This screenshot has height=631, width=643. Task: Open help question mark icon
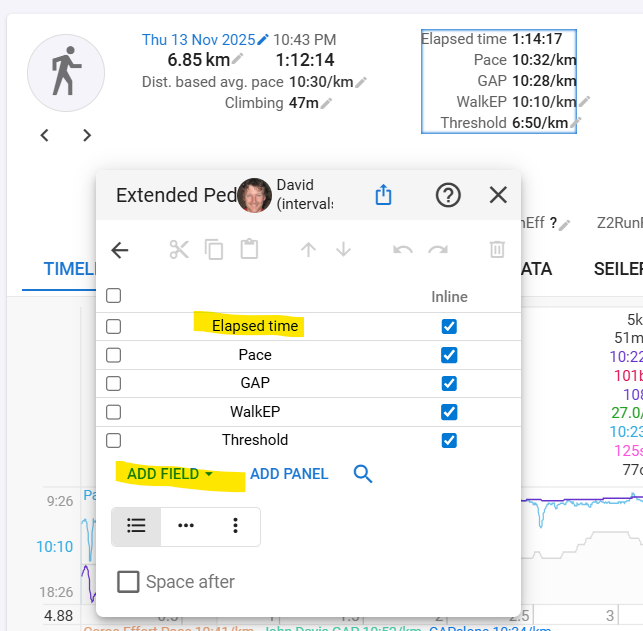pyautogui.click(x=448, y=195)
